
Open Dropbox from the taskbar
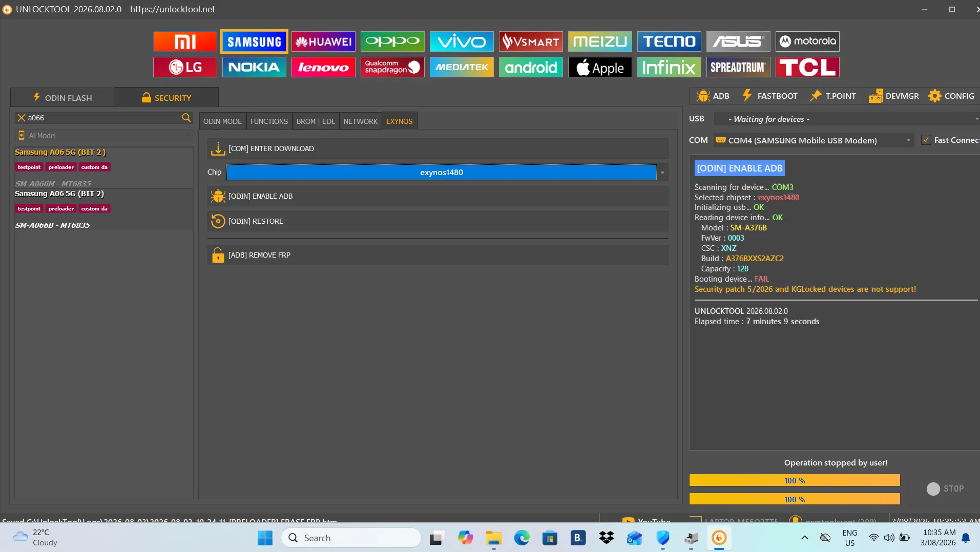coord(606,538)
